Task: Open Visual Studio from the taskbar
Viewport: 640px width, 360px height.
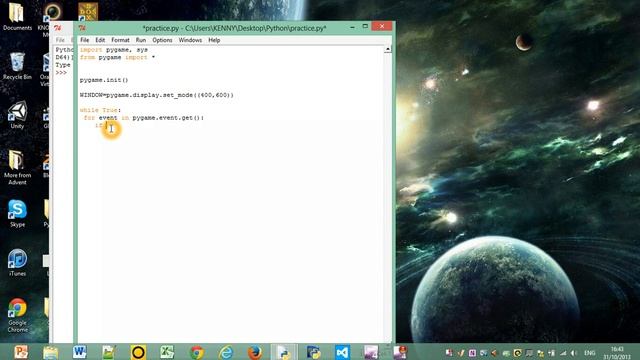Action: (342, 352)
